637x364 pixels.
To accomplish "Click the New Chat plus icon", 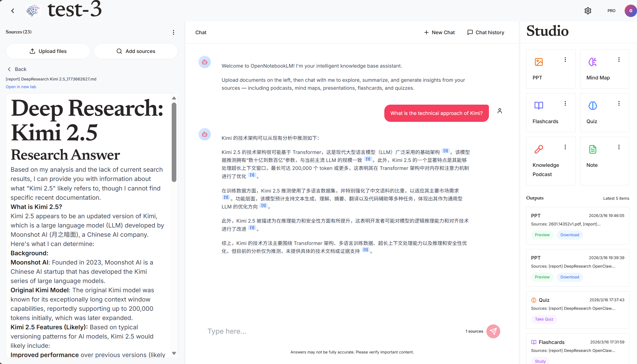I will (426, 32).
